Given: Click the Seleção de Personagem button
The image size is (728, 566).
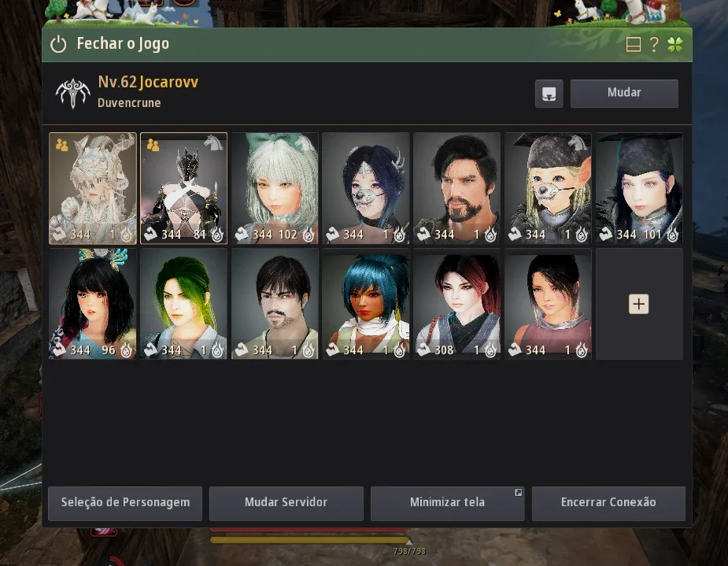Looking at the screenshot, I should click(x=125, y=503).
